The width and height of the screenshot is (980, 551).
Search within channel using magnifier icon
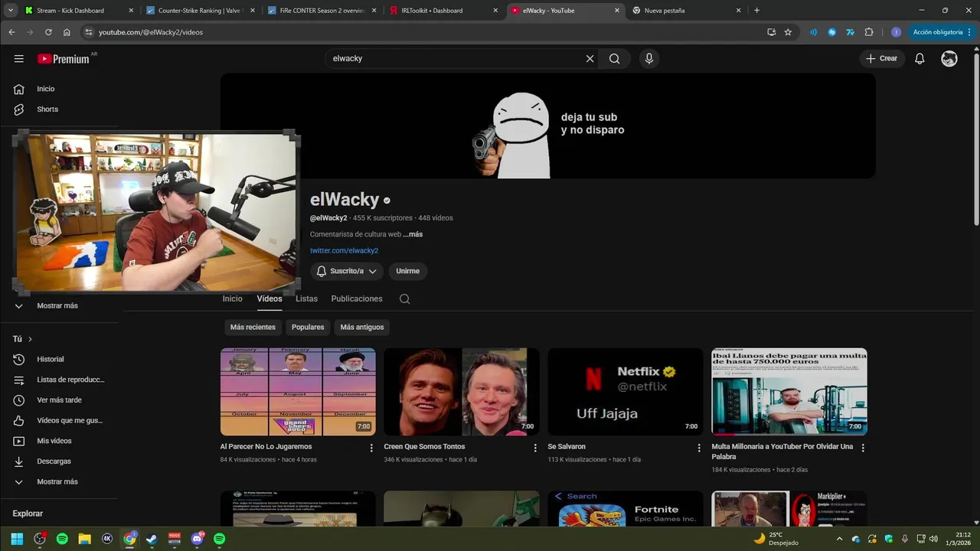(x=404, y=299)
